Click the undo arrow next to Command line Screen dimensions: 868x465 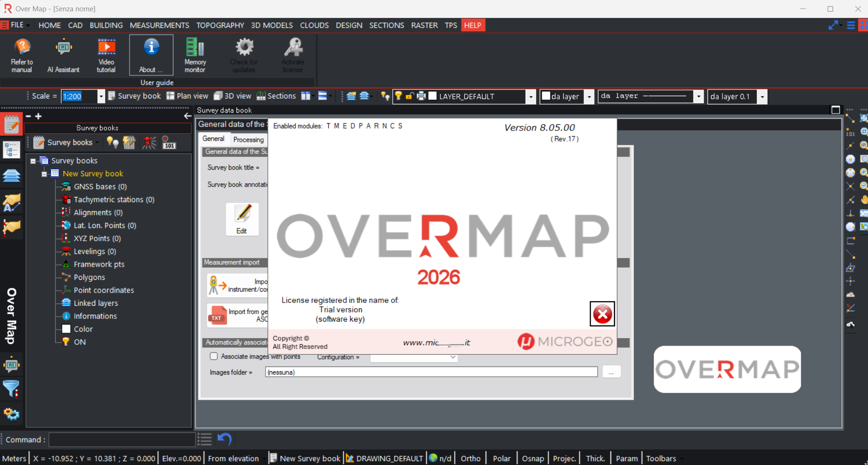click(x=225, y=439)
